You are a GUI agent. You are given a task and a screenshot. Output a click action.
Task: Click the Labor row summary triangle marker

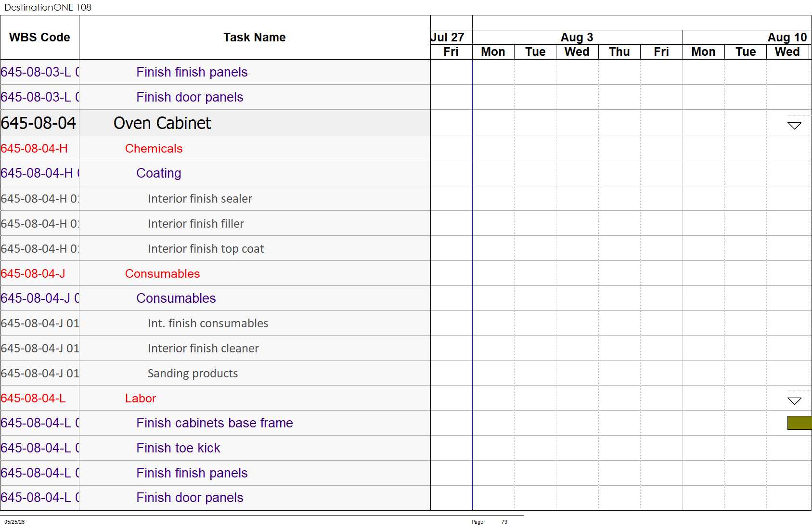click(x=794, y=401)
